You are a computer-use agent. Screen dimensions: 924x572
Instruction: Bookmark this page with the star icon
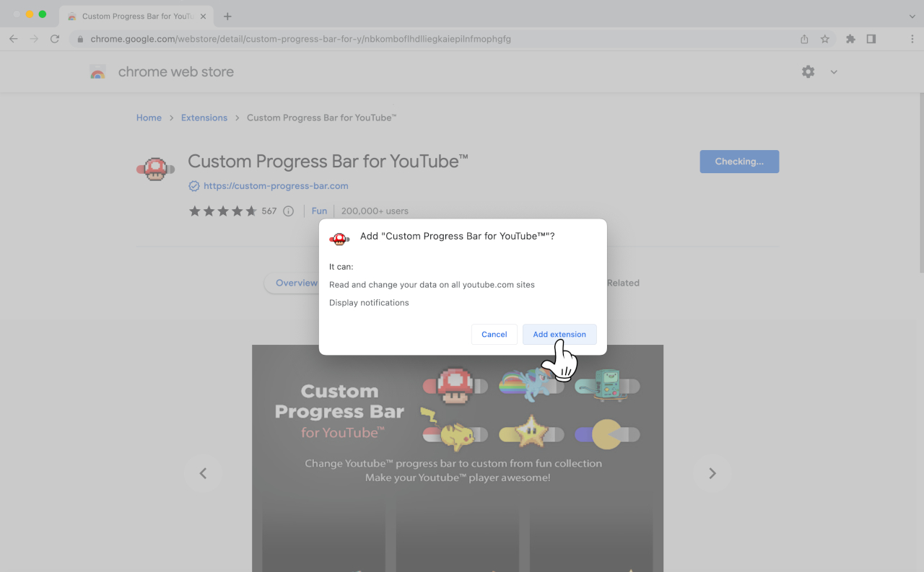click(x=825, y=39)
